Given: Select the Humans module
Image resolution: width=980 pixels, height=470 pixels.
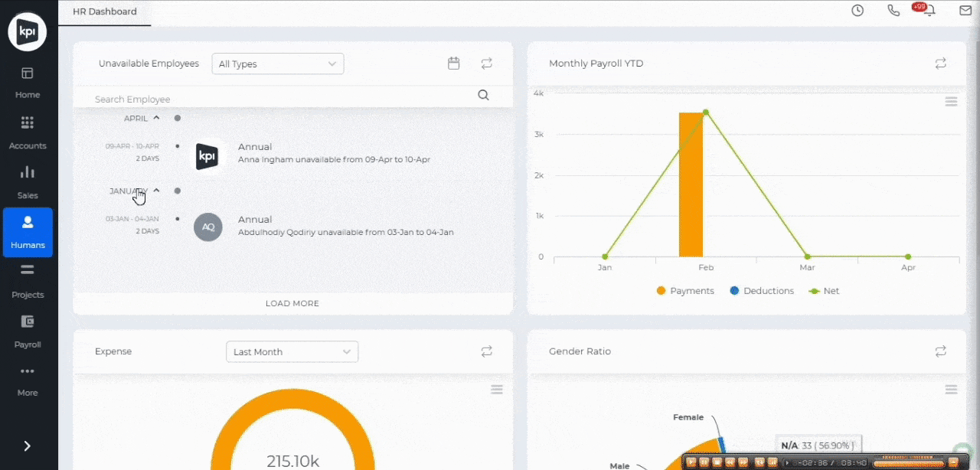Looking at the screenshot, I should click(28, 232).
